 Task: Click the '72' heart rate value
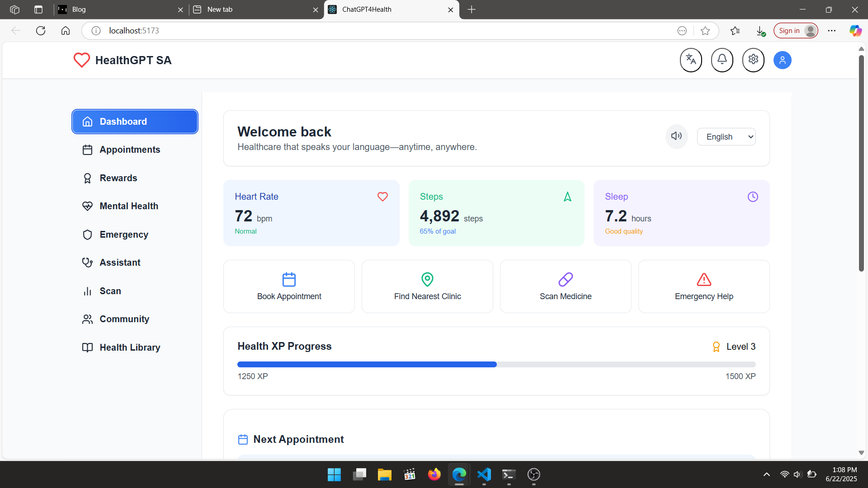(x=244, y=216)
